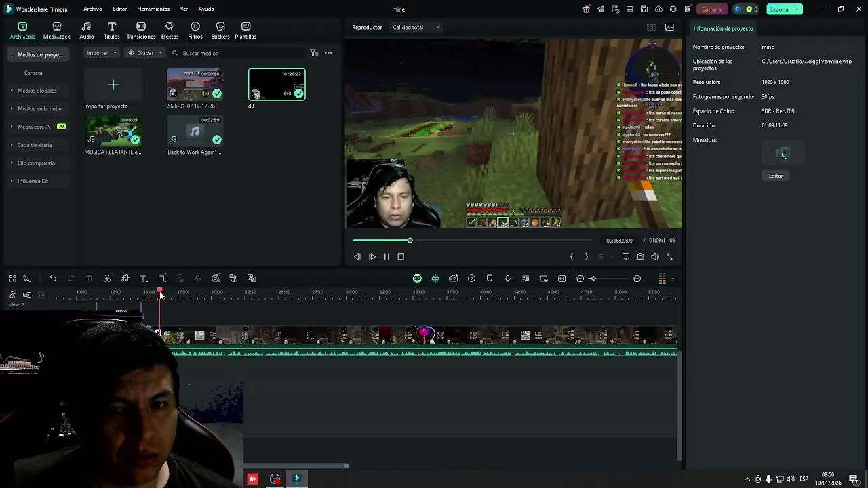The image size is (868, 488).
Task: Select the crop tool in timeline toolbar
Action: 162,279
